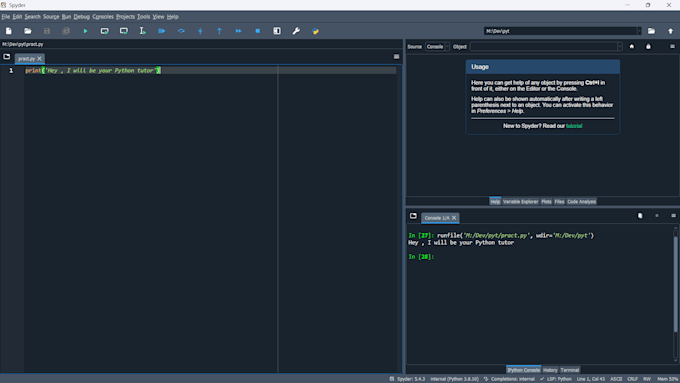Stop debugging with the square icon
This screenshot has width=680, height=383.
pos(258,31)
